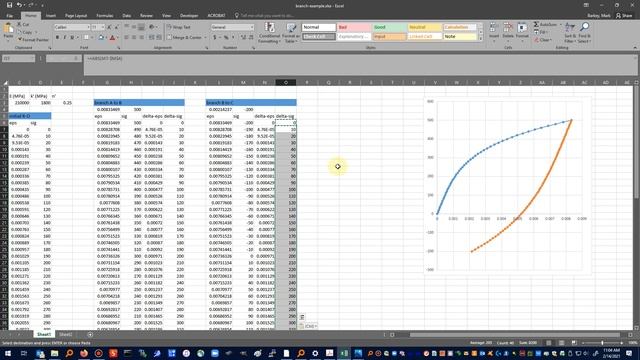Align text to the left
Screen dimensions: 640x360
pyautogui.click(x=127, y=38)
